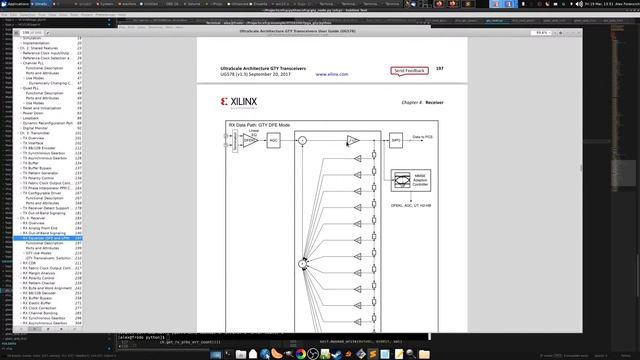Viewport: 640px width, 360px height.
Task: Click the page number field in PDF toolbar
Action: coord(32,33)
